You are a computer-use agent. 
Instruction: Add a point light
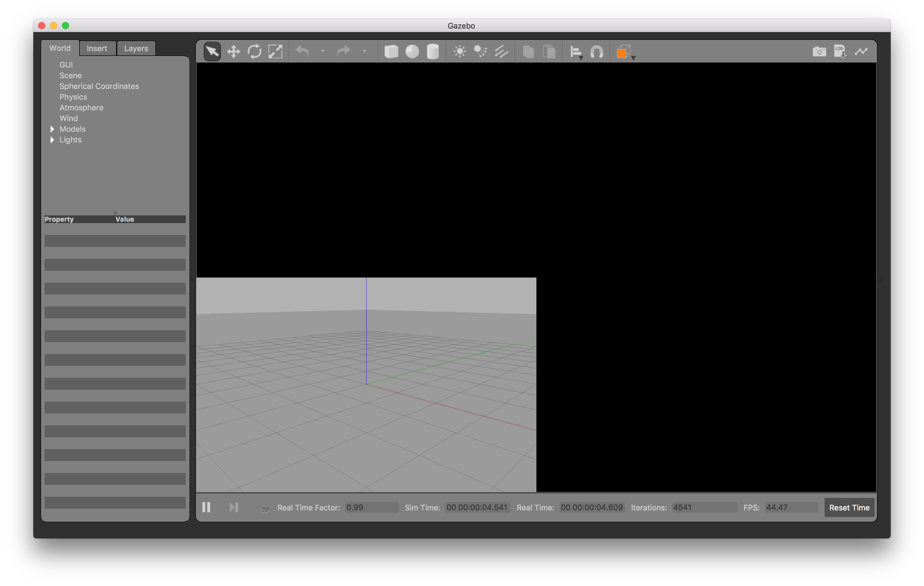pyautogui.click(x=460, y=51)
